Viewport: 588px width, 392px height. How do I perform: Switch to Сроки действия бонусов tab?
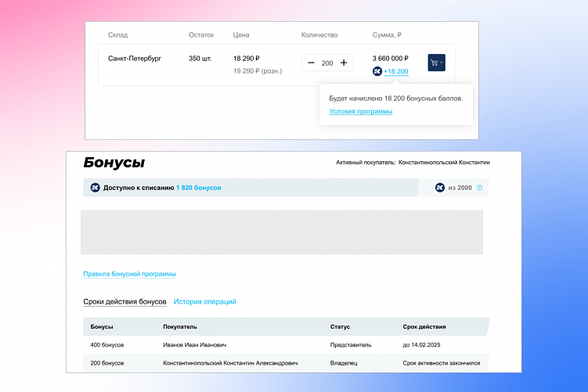124,302
